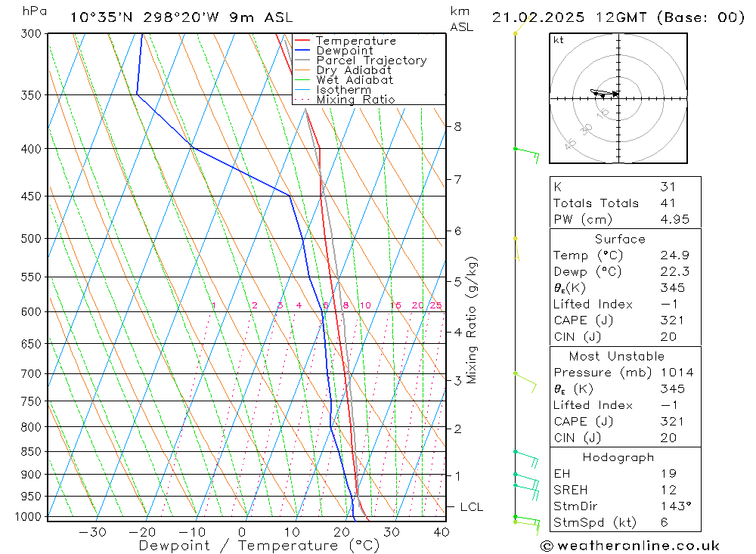Screen dimensions: 756x554
Task: Click the Wet Adiabat legend entry
Action: (x=344, y=80)
